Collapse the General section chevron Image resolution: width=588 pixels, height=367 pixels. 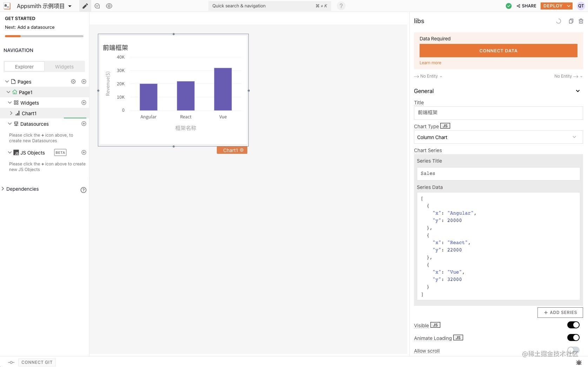tap(578, 91)
